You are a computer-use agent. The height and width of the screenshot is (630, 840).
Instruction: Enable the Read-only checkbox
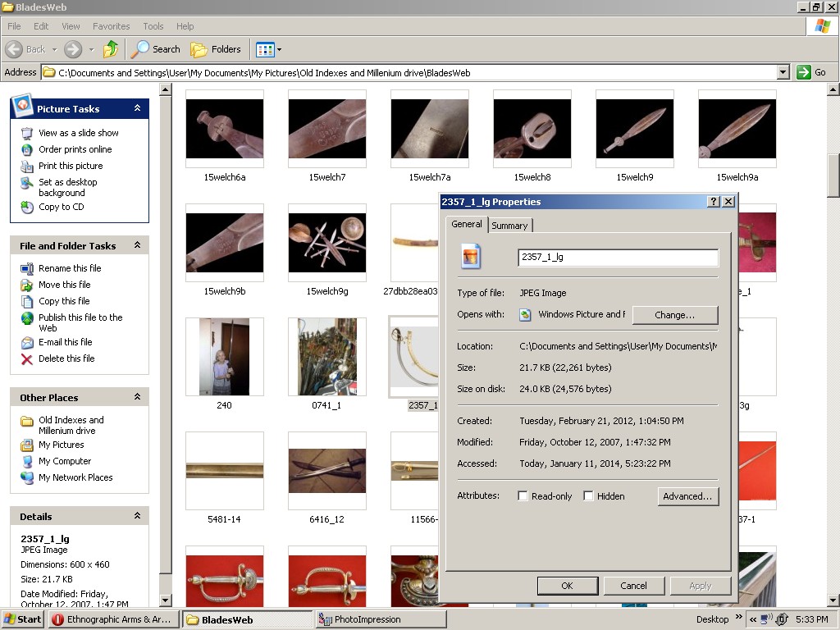click(523, 496)
